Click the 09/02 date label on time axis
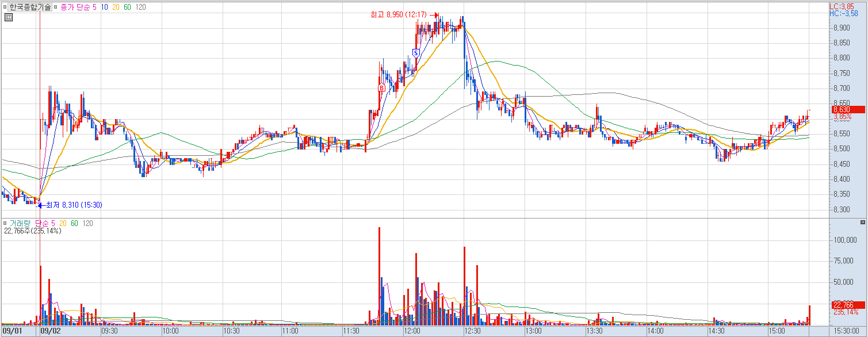This screenshot has width=868, height=337. coord(51,331)
